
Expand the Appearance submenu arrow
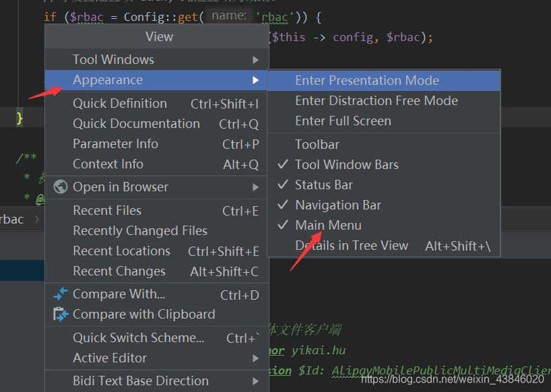[x=256, y=80]
